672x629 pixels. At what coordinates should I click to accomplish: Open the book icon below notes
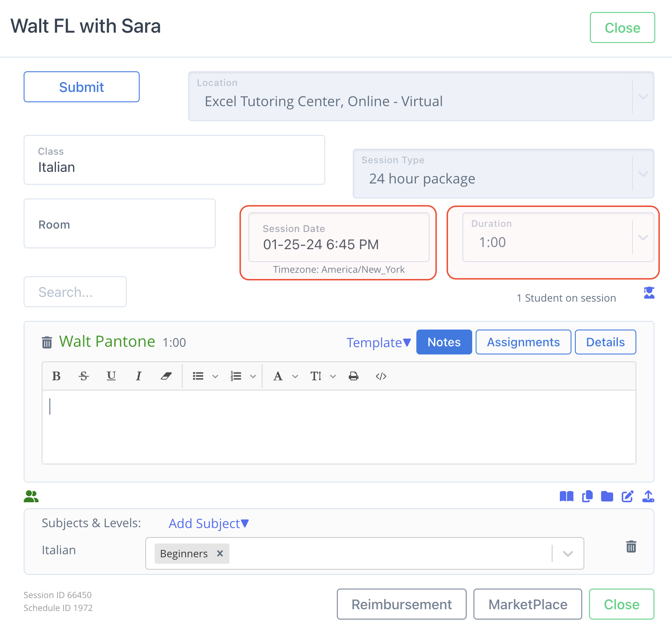[567, 497]
